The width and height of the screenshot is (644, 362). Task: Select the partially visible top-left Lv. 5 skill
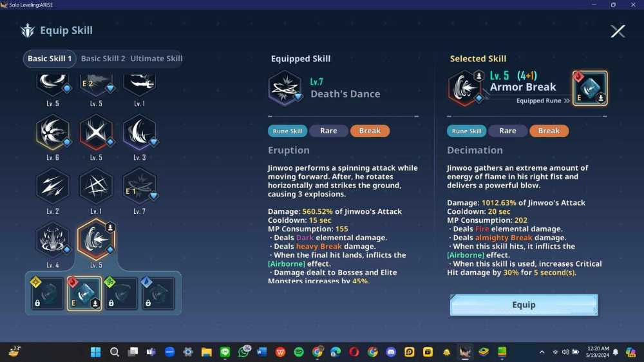tap(53, 84)
